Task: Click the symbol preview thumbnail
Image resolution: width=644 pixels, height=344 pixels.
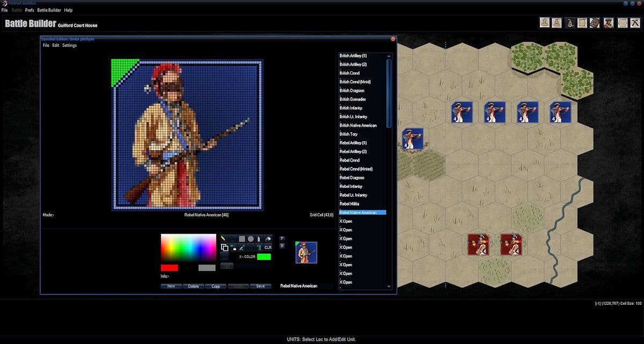Action: click(306, 252)
